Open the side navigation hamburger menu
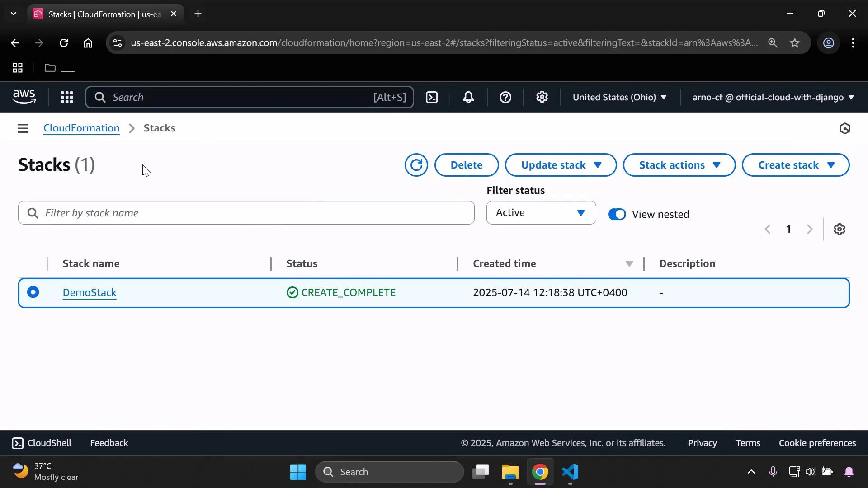 click(23, 128)
